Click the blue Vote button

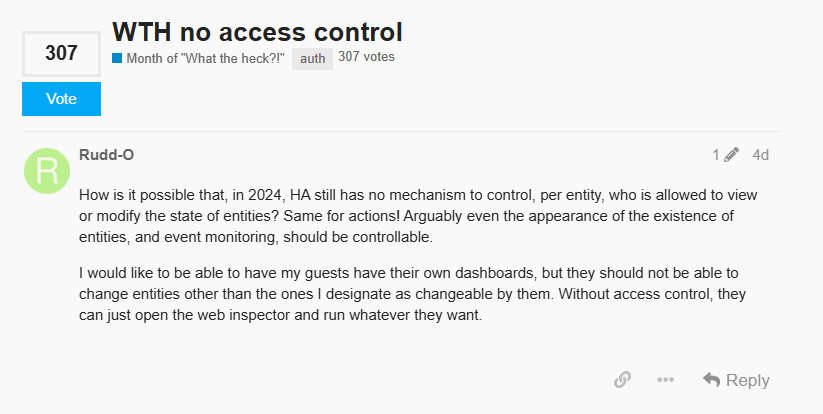coord(61,99)
